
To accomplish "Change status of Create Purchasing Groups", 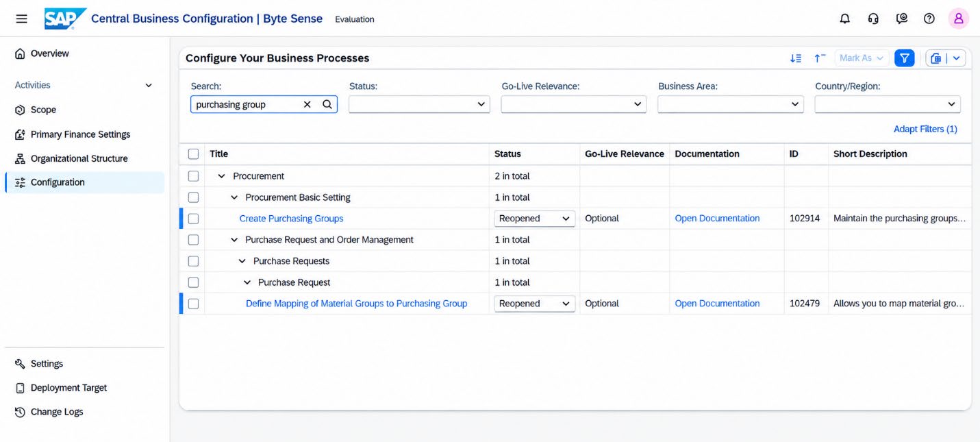I will 534,219.
